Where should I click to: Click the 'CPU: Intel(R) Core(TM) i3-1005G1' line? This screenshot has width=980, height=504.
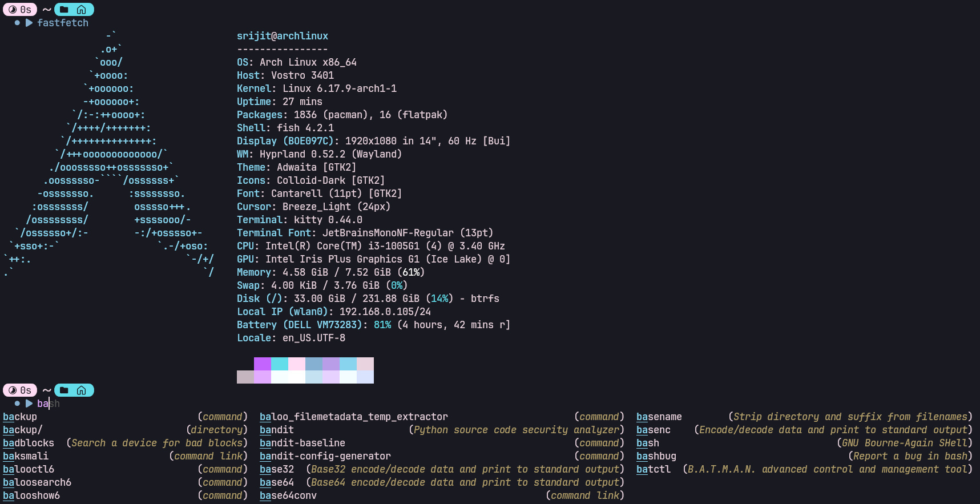tap(371, 246)
